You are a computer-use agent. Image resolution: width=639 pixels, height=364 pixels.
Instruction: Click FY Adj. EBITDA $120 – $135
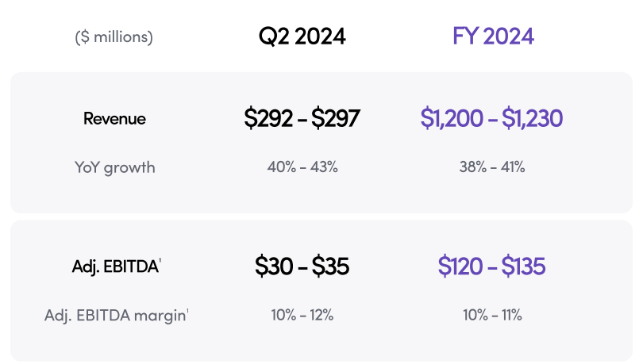[491, 267]
